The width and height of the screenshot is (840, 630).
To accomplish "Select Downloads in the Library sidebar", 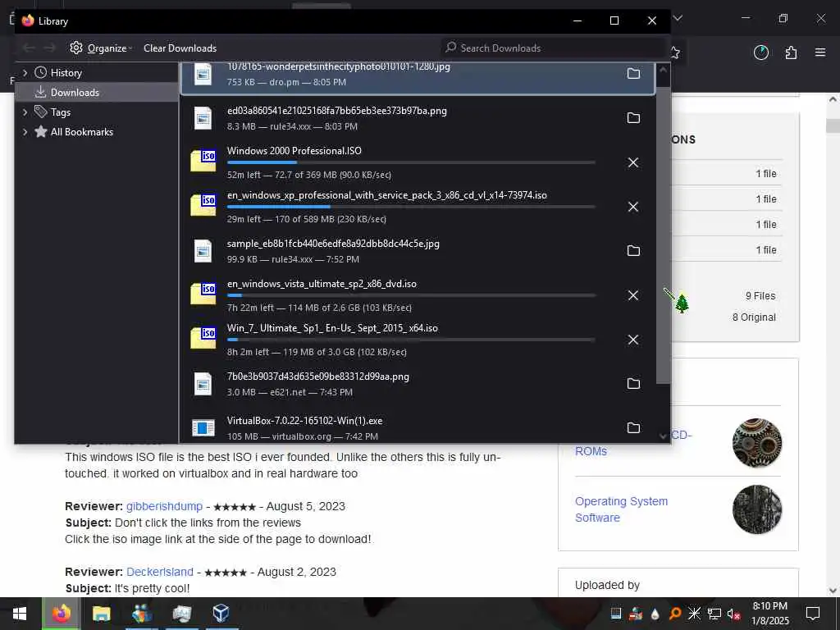I will coord(75,93).
